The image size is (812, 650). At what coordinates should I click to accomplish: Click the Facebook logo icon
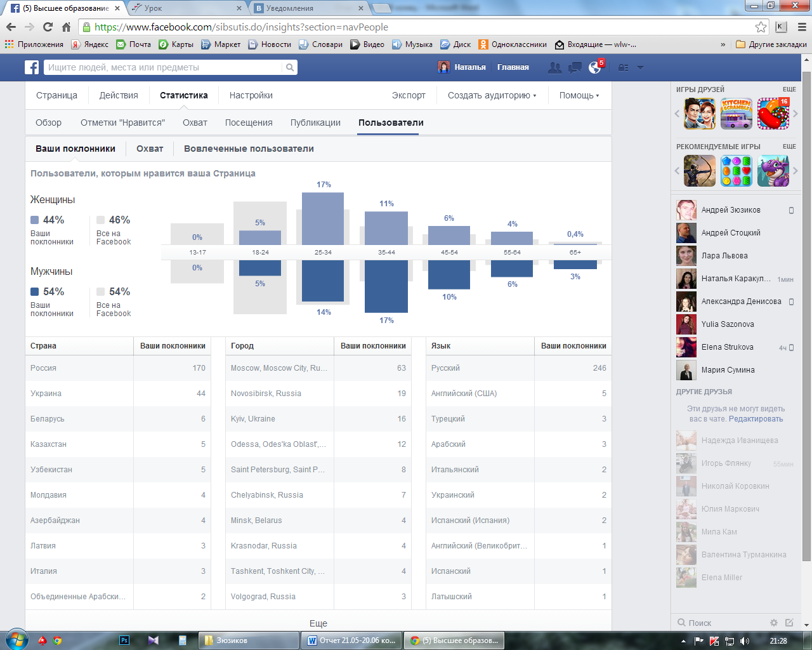[x=32, y=67]
